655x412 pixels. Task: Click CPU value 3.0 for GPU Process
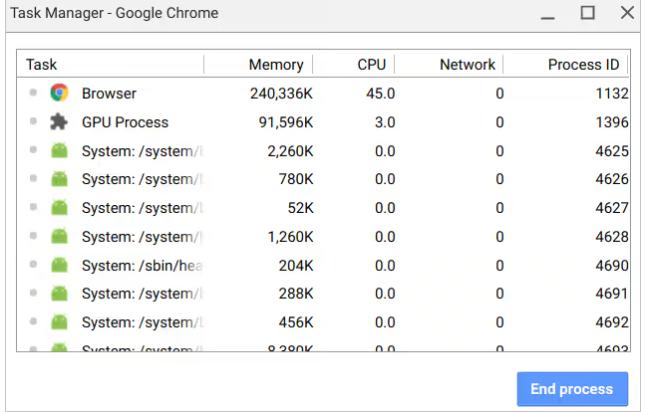(385, 122)
